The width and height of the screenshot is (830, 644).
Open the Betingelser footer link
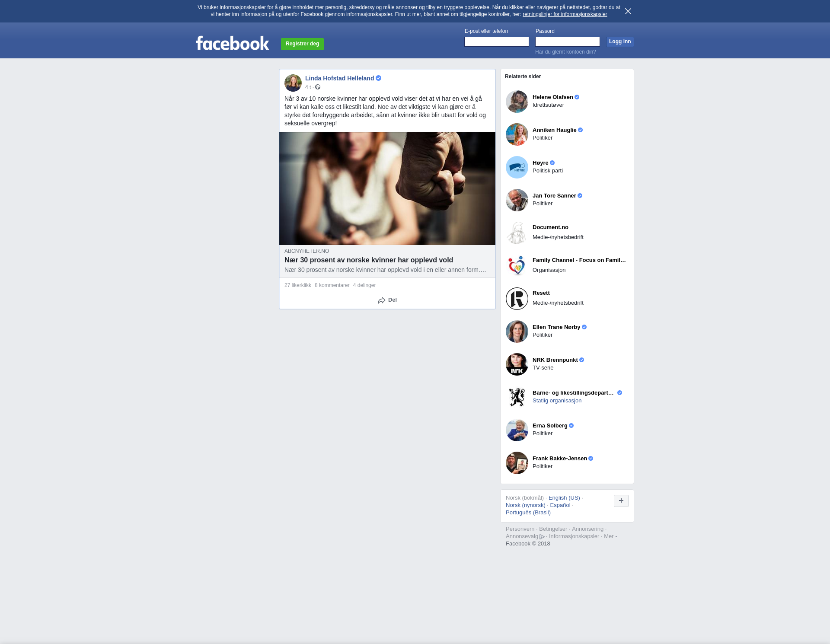pos(553,529)
